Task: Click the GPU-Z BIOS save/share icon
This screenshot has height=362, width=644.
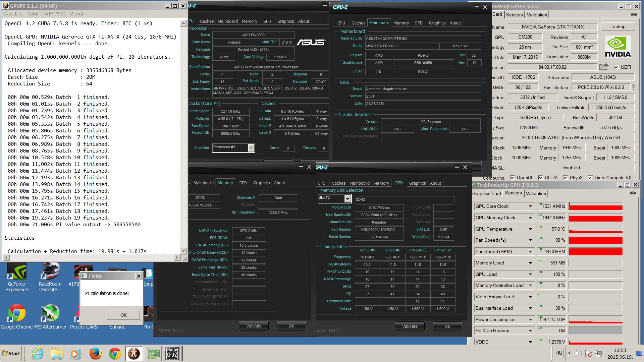Action: [x=604, y=67]
